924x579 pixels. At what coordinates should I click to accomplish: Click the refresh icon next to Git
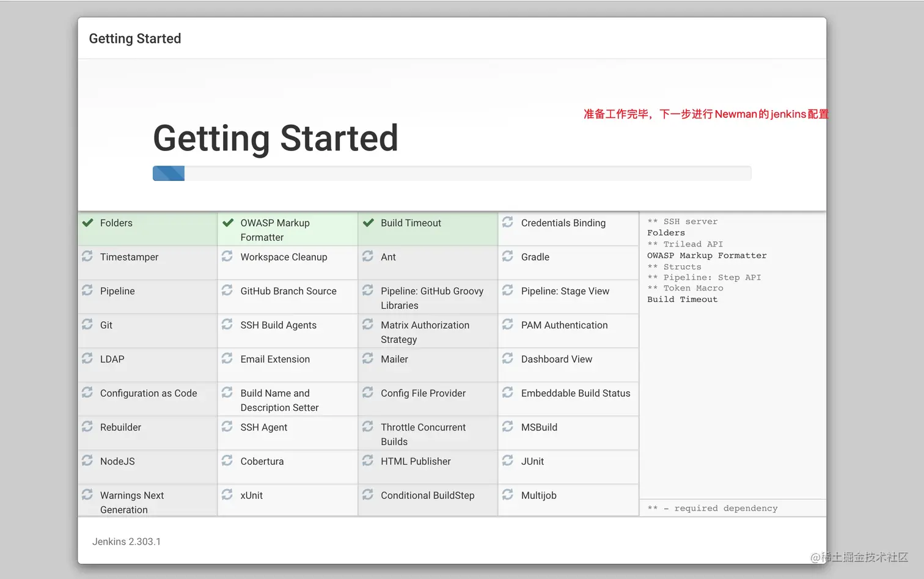coord(87,324)
